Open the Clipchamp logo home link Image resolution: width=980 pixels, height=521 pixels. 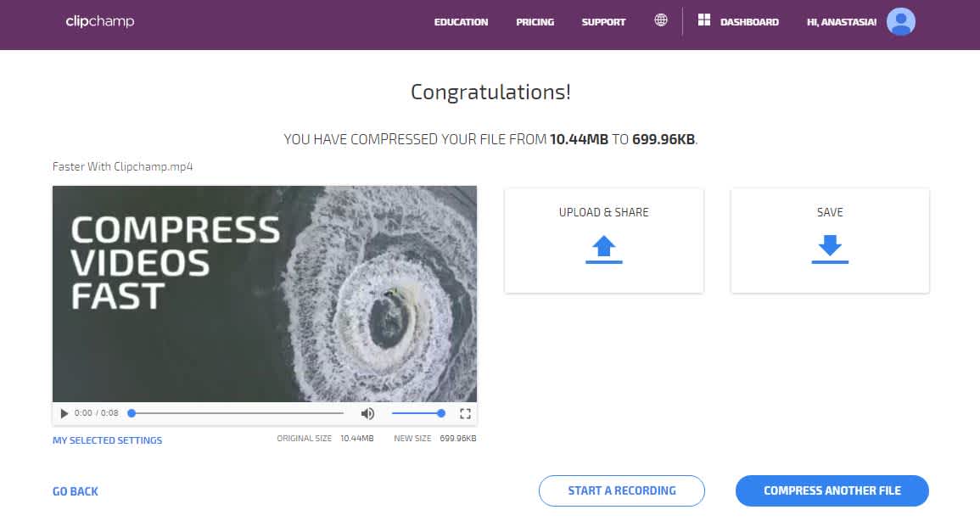pyautogui.click(x=100, y=21)
